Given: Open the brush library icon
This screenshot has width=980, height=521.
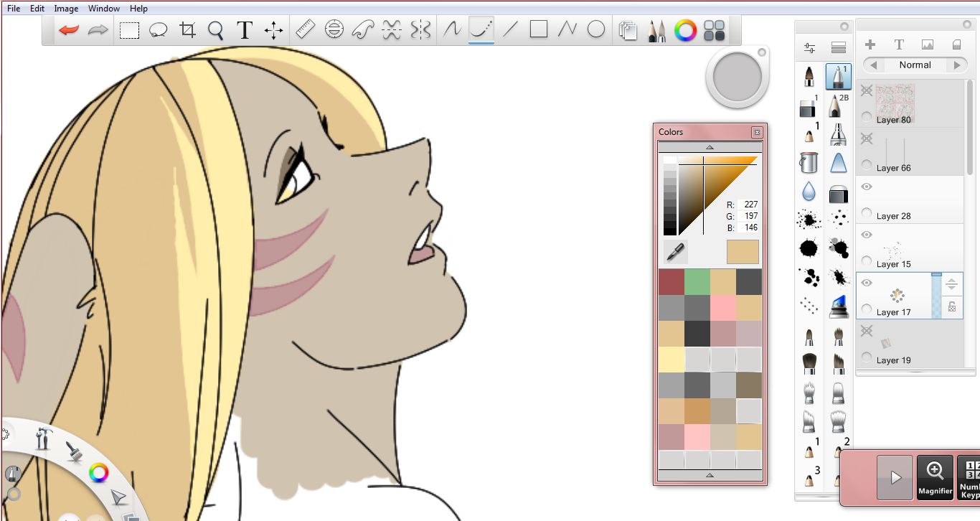Looking at the screenshot, I should point(838,48).
